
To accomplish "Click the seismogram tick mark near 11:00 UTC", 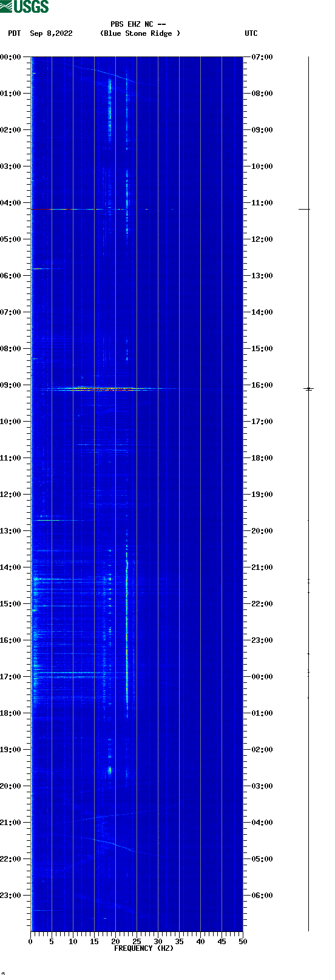I will click(x=304, y=209).
